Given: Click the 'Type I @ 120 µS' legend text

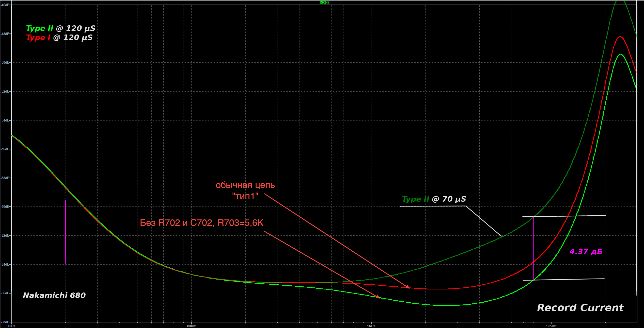Looking at the screenshot, I should [x=59, y=38].
